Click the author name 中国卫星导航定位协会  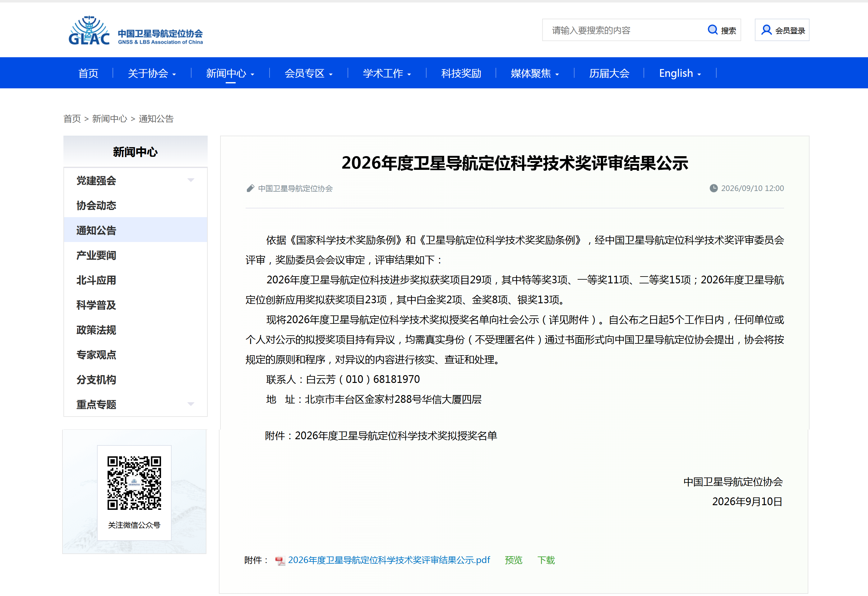(295, 189)
